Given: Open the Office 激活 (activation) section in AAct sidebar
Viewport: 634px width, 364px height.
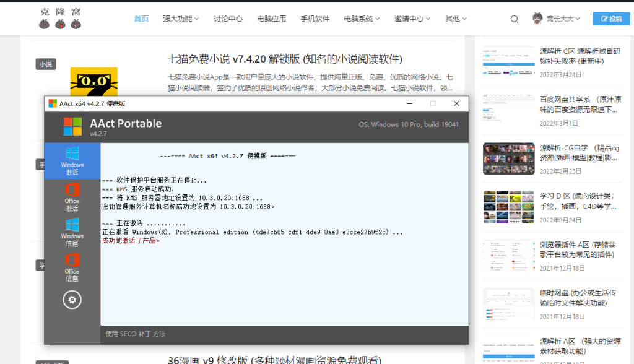Looking at the screenshot, I should (72, 197).
